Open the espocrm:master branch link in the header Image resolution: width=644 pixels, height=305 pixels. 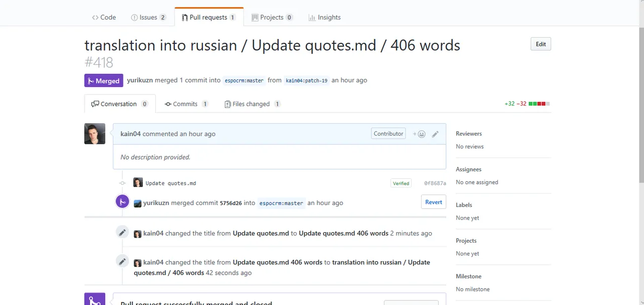point(244,80)
